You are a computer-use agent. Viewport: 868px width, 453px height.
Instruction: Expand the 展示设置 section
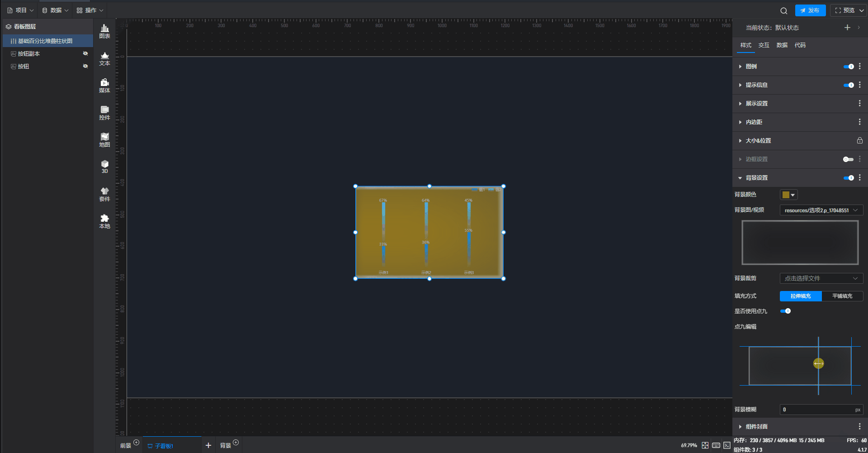tap(756, 104)
